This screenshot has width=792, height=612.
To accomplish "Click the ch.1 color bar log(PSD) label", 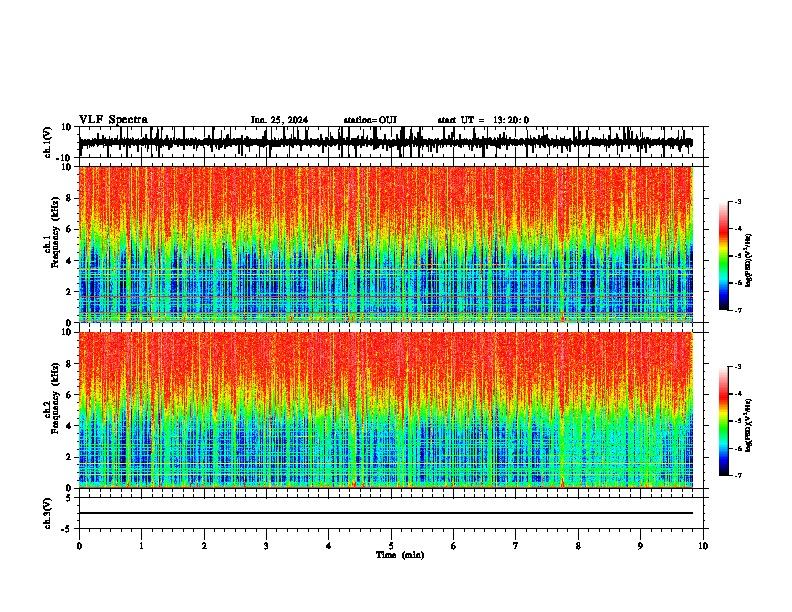I will click(x=749, y=260).
